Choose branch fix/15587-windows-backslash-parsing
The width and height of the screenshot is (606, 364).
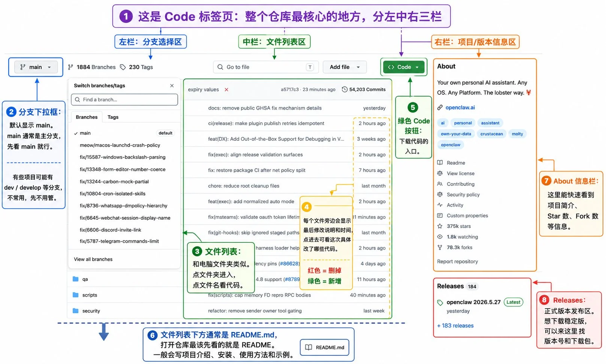point(122,157)
